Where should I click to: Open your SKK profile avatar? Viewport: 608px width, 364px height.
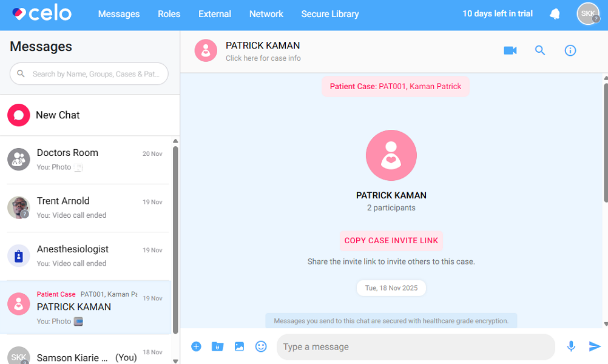click(587, 13)
